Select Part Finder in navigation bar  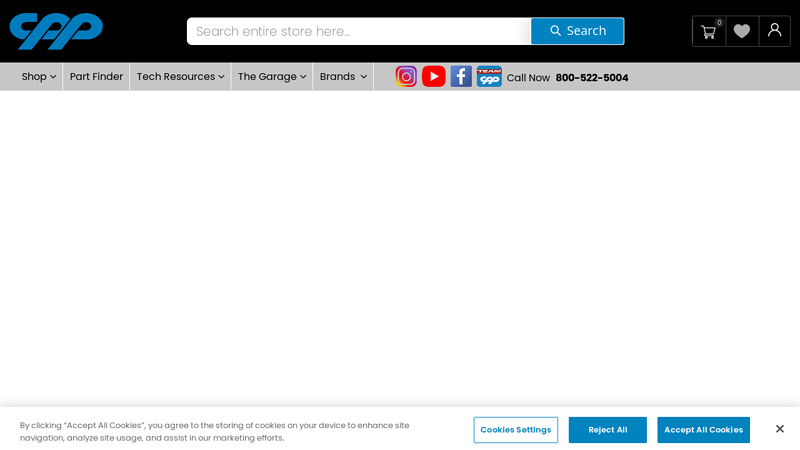tap(97, 77)
